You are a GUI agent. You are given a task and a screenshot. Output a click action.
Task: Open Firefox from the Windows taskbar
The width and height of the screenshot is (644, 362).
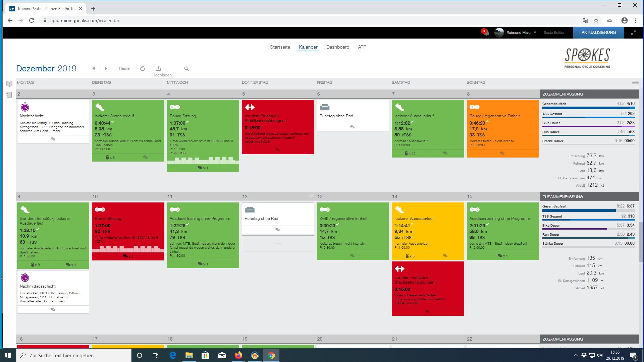point(238,355)
